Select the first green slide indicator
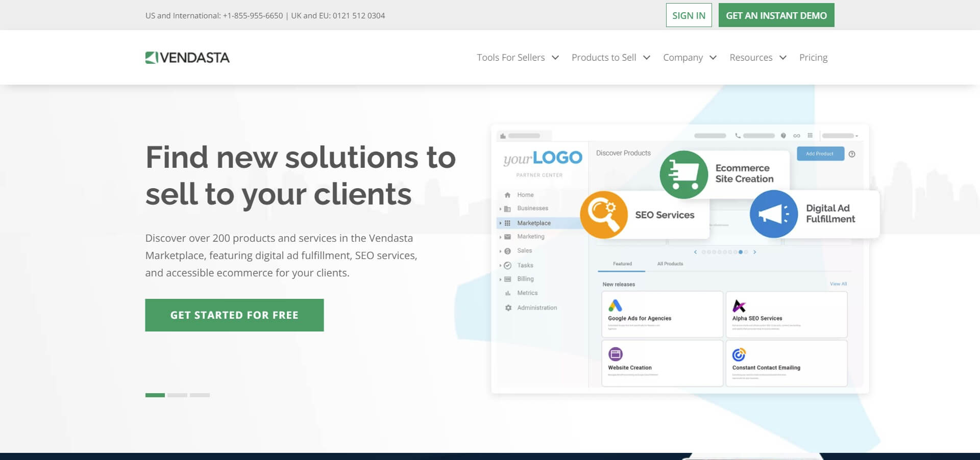Viewport: 980px width, 460px height. tap(155, 395)
